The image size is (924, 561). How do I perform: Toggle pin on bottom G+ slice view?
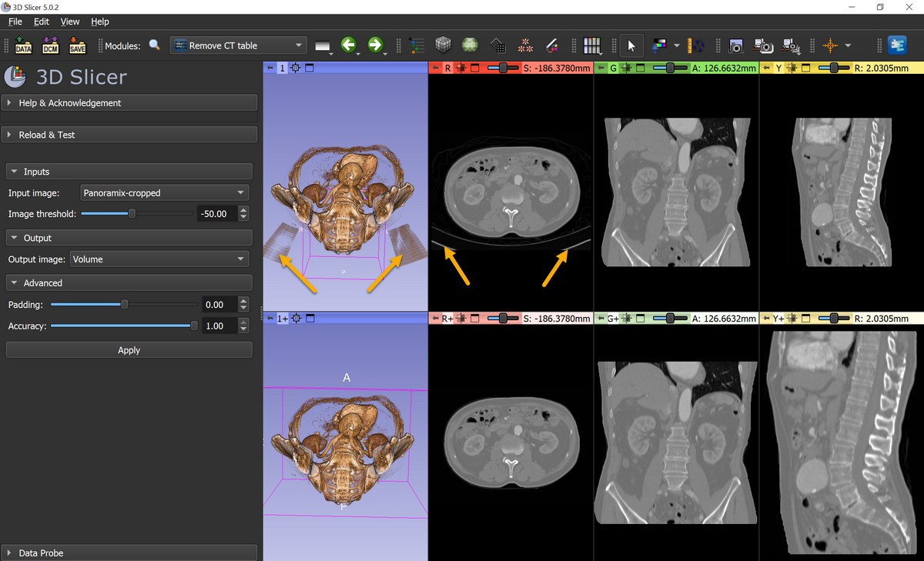click(x=601, y=318)
